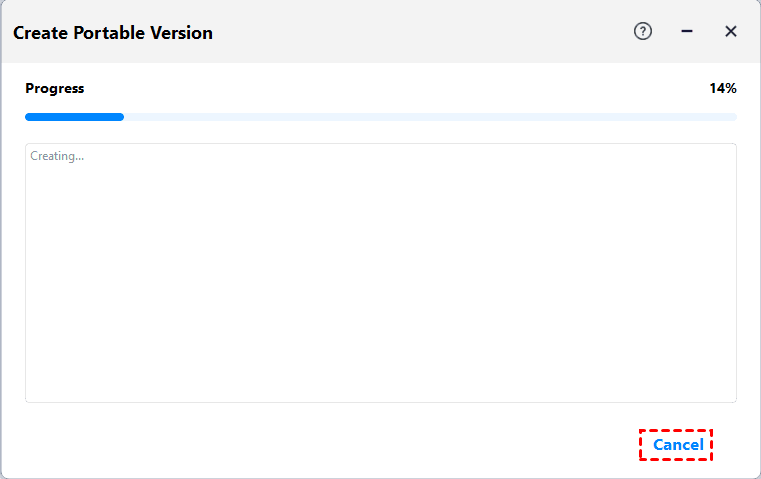The image size is (761, 479).
Task: Click the "Progress" label
Action: 55,88
